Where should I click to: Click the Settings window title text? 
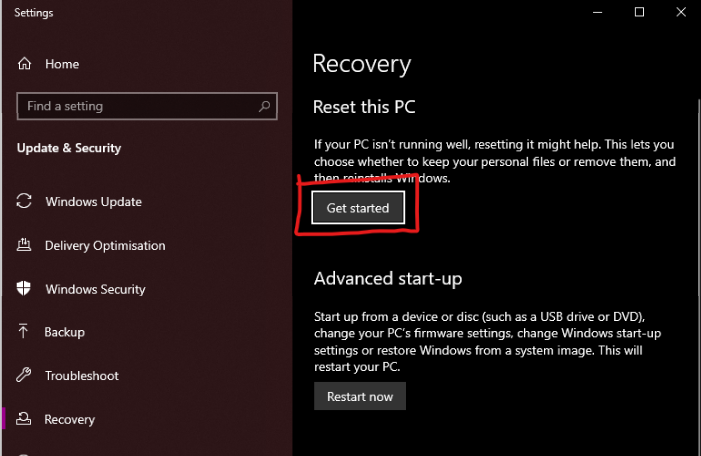[34, 13]
